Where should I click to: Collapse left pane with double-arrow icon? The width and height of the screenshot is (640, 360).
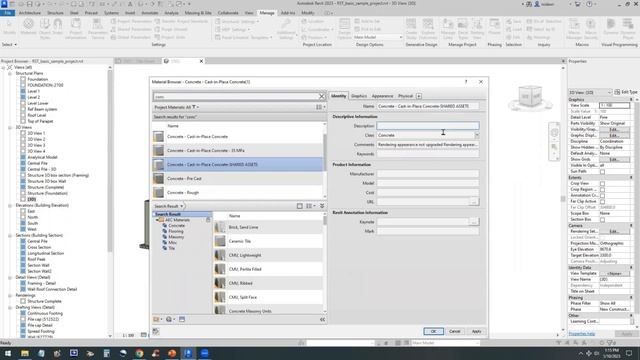pos(322,319)
